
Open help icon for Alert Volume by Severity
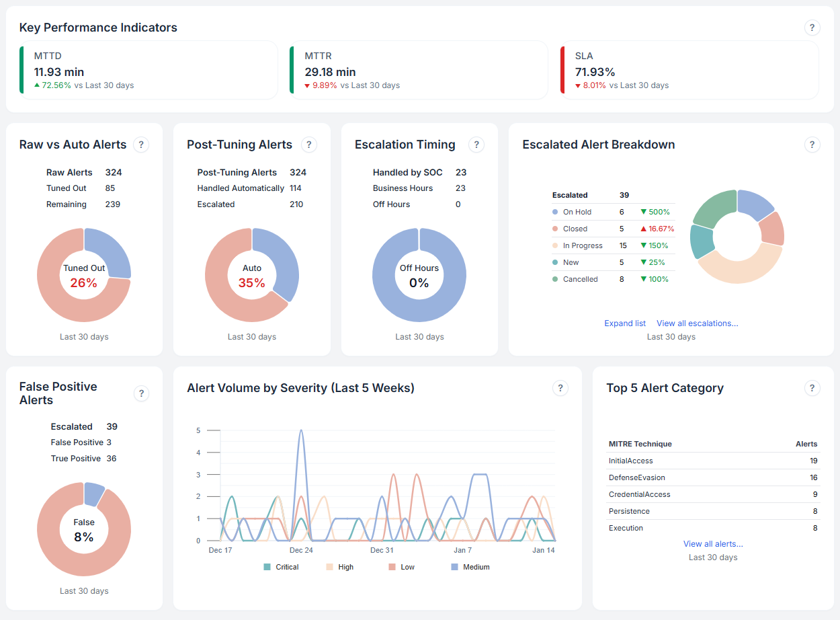[x=560, y=388]
